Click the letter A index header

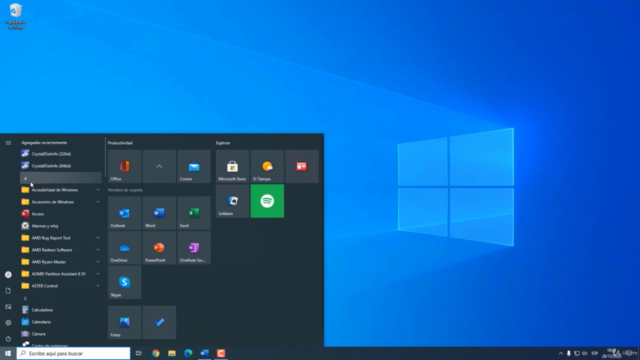pyautogui.click(x=61, y=178)
